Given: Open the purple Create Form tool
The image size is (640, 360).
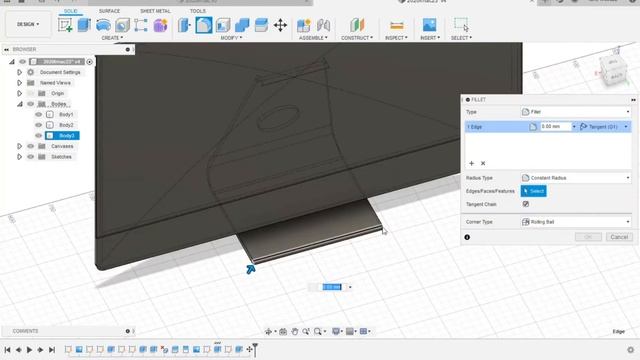Looking at the screenshot, I should (160, 25).
